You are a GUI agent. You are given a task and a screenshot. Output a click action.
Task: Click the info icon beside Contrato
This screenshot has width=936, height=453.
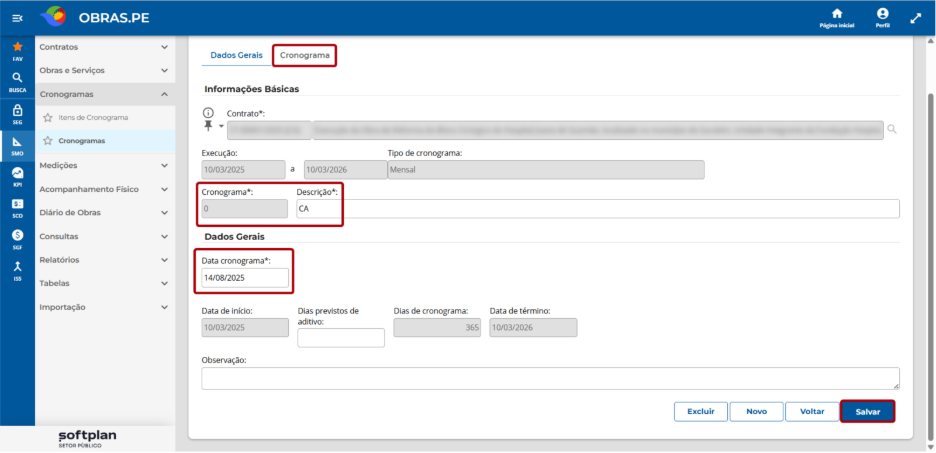208,113
